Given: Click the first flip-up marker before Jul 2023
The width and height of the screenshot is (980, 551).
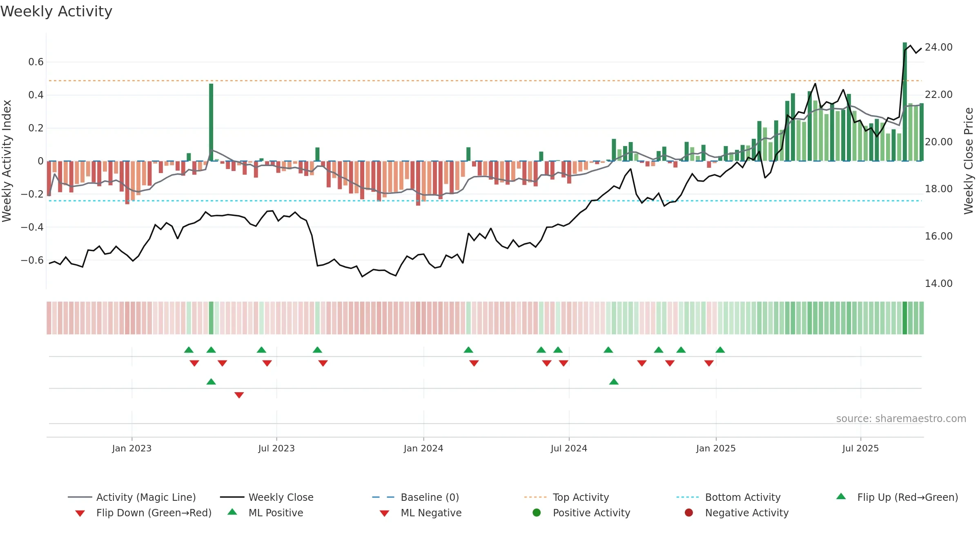Looking at the screenshot, I should coord(189,350).
